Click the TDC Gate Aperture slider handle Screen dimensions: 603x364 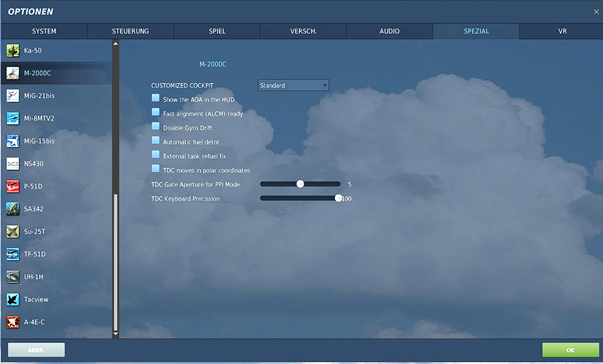pyautogui.click(x=300, y=184)
